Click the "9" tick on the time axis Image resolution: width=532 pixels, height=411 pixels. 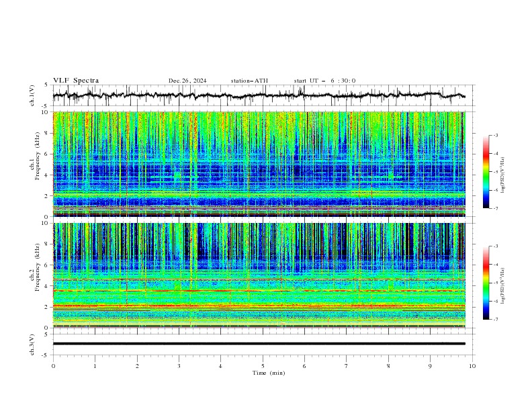click(430, 366)
